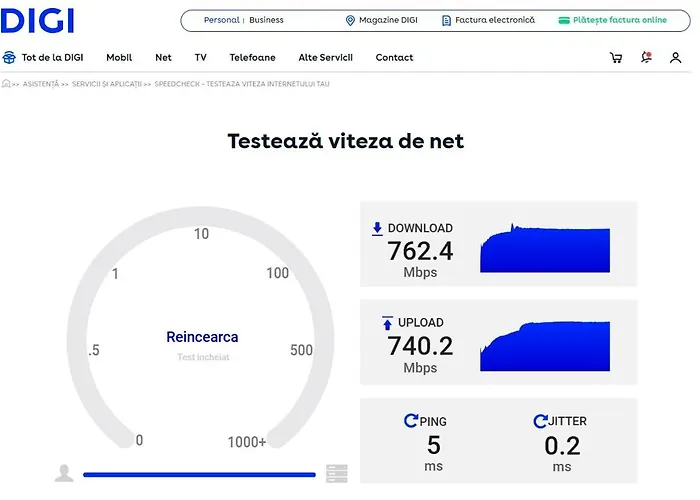Viewport: 700px width, 500px height.
Task: Open the support agent notifications icon
Action: (646, 58)
